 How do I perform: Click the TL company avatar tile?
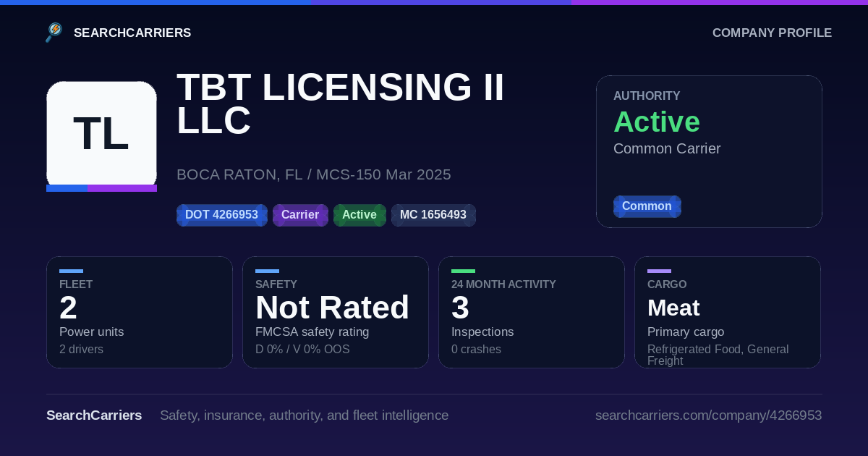pyautogui.click(x=101, y=136)
